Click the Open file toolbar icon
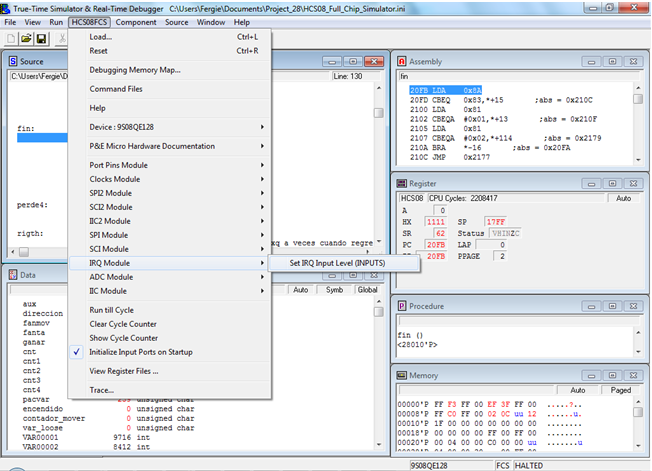The image size is (652, 471). click(x=26, y=39)
